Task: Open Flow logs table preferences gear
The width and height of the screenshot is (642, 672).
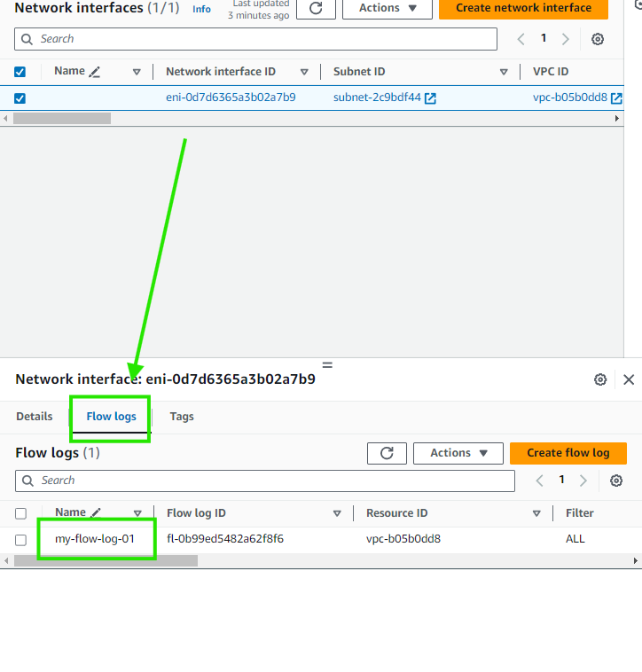Action: click(x=616, y=481)
